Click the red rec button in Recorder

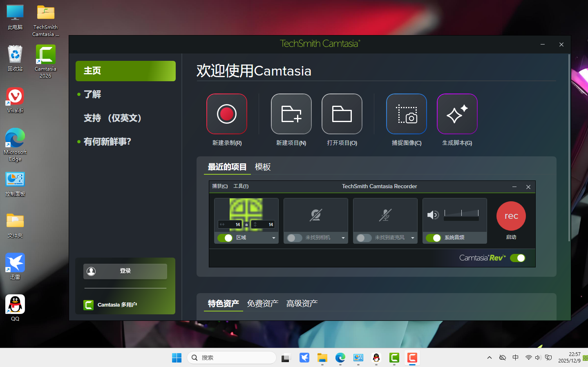pos(511,216)
